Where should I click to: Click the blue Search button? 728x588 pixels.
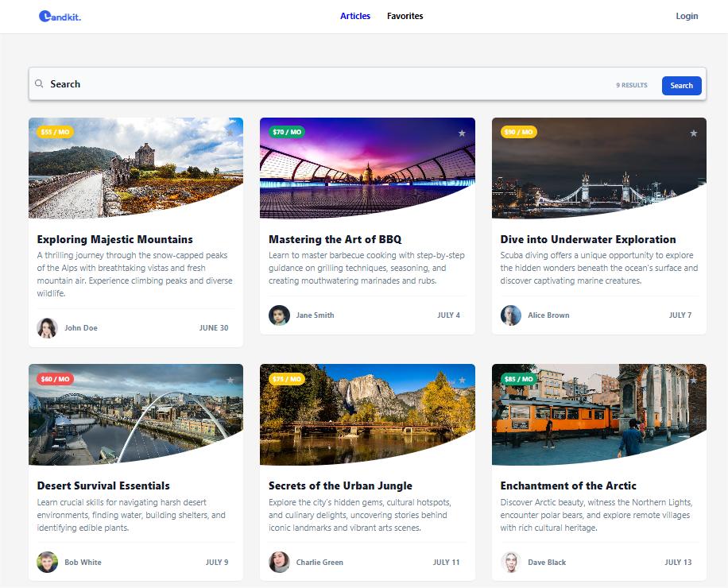[681, 85]
